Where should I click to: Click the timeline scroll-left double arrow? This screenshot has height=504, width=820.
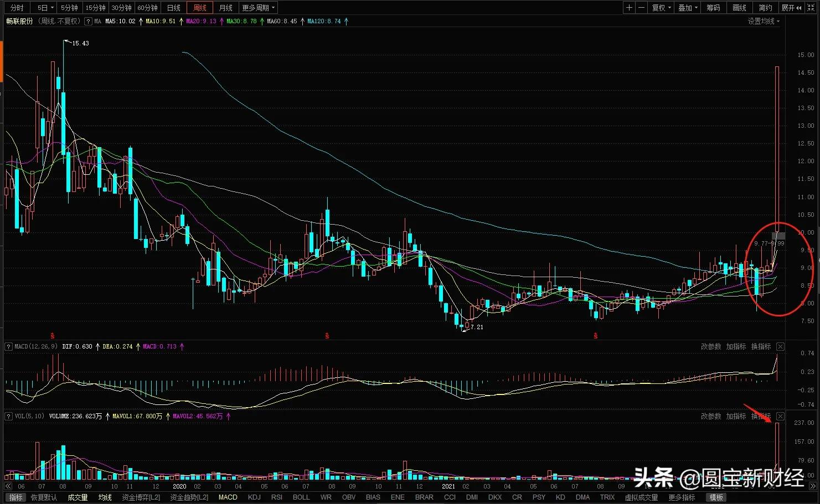click(x=8, y=486)
